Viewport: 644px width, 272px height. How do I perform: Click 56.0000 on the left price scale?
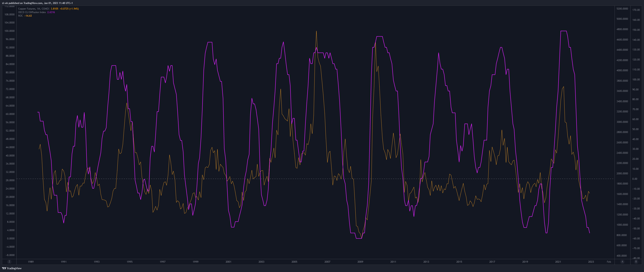10,122
